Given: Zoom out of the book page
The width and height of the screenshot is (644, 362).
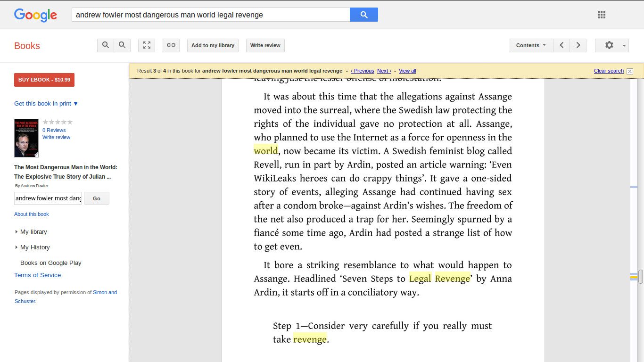Looking at the screenshot, I should point(122,45).
